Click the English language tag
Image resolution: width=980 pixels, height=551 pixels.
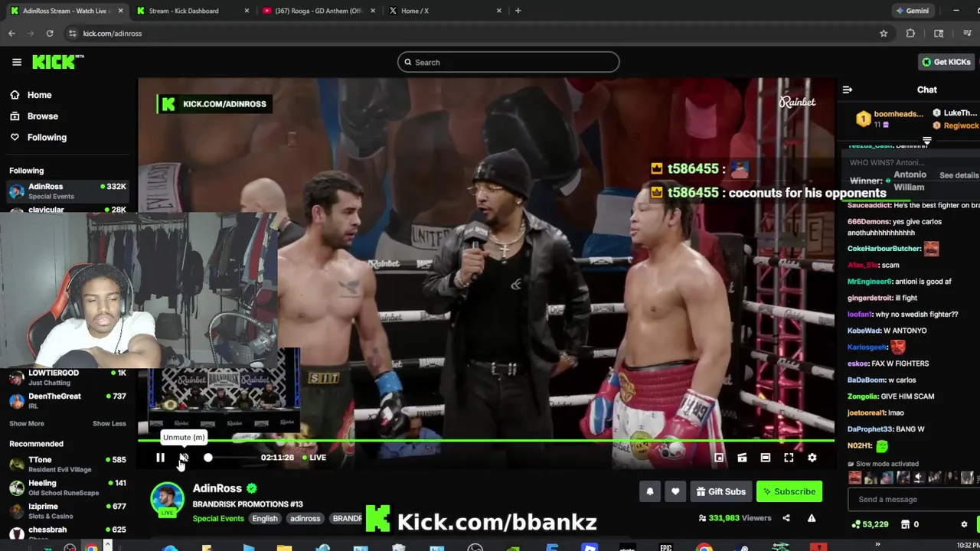coord(265,518)
